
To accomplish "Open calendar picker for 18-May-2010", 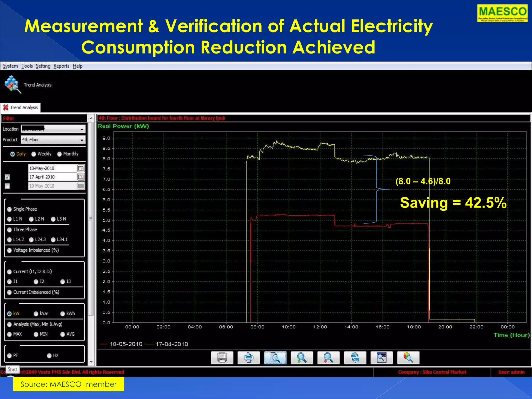I will (x=81, y=168).
